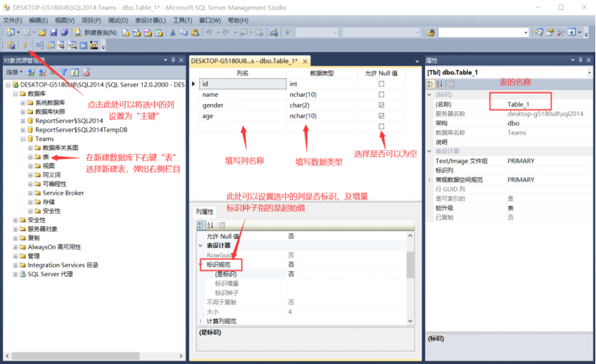The image size is (596, 364).
Task: Expand the 计算列规范 property group
Action: click(x=201, y=321)
